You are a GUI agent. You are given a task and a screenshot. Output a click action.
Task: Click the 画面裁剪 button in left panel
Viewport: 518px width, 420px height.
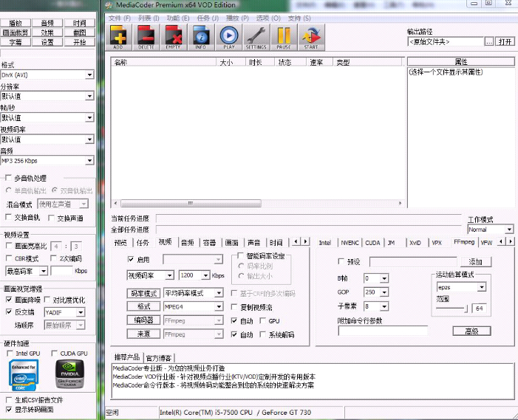click(x=16, y=32)
